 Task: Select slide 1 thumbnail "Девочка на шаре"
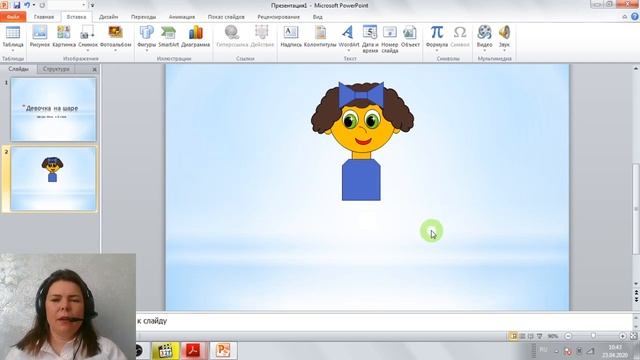(53, 109)
